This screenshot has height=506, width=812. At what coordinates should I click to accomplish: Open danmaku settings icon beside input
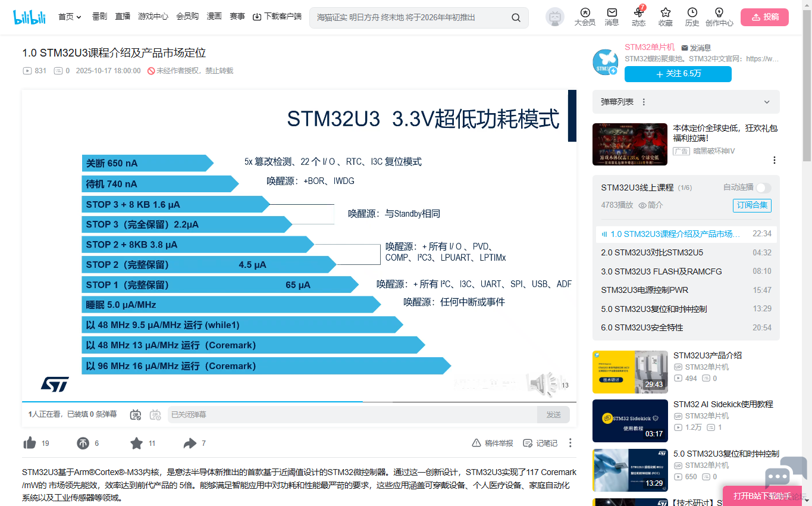tap(155, 414)
